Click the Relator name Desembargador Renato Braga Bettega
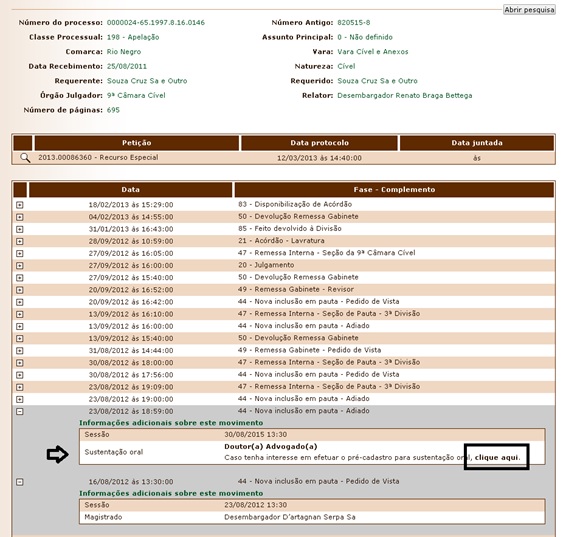 405,96
